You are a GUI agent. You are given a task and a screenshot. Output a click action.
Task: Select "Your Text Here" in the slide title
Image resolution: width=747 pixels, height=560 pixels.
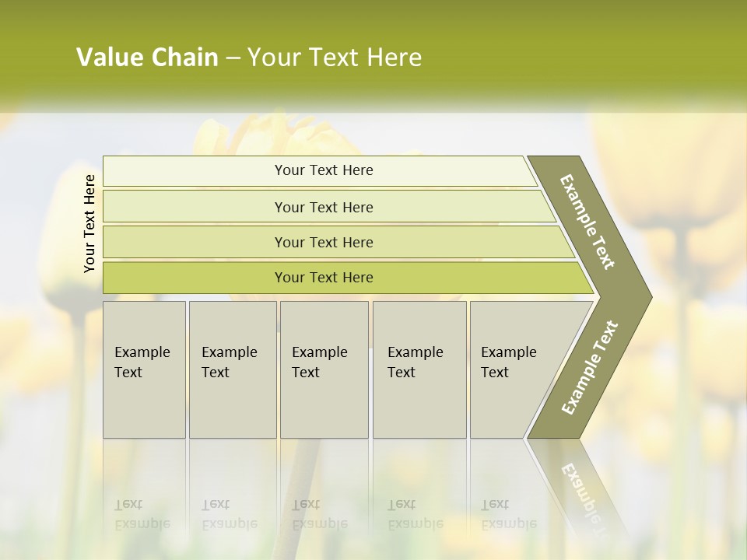(x=335, y=58)
